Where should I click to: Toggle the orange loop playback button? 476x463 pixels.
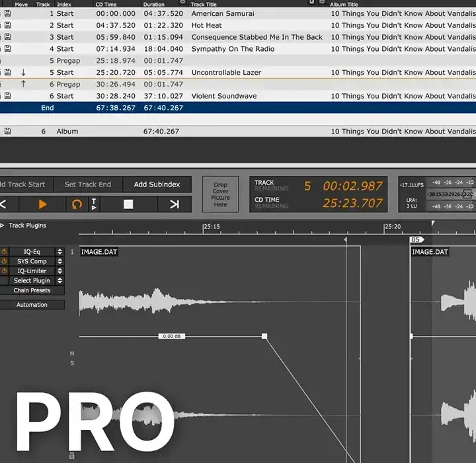(x=77, y=204)
